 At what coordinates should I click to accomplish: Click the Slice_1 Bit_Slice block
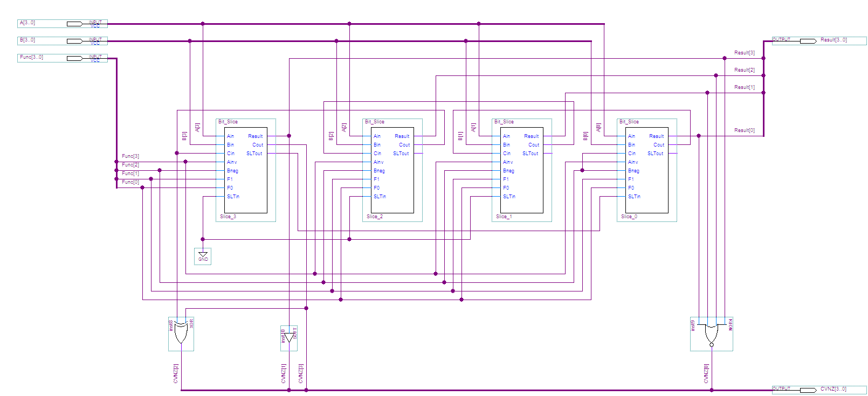click(522, 170)
